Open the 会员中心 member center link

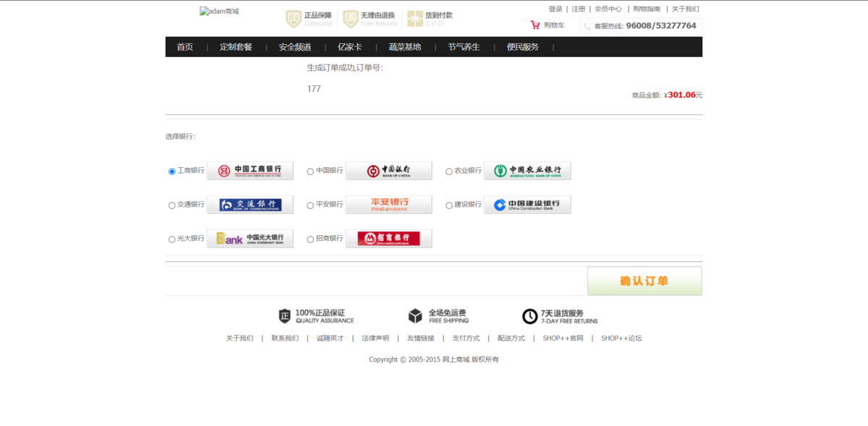[608, 9]
